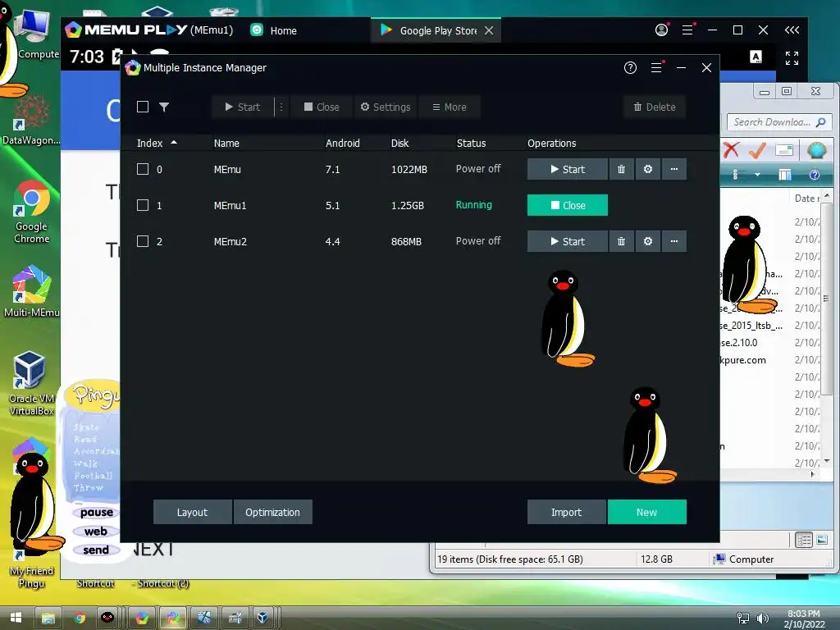Screen dimensions: 840x630
Task: Sort instances by the Index column arrow
Action: 174,143
